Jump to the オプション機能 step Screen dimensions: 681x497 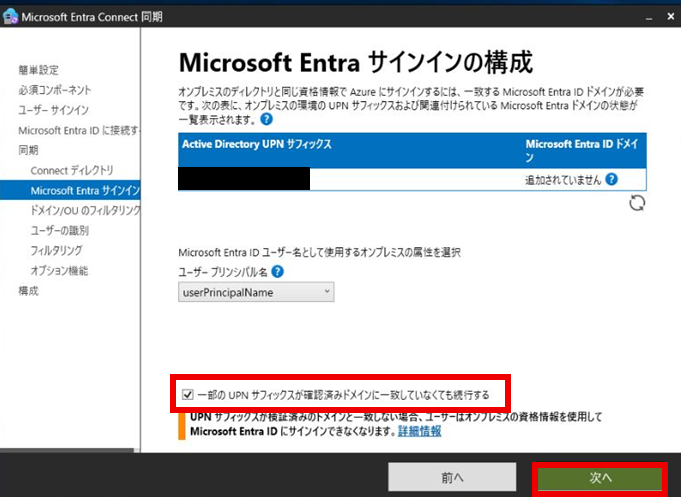59,270
